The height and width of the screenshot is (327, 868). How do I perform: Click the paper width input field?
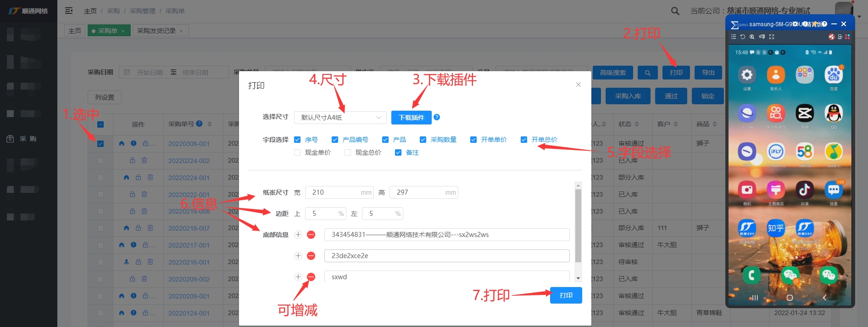pyautogui.click(x=335, y=192)
